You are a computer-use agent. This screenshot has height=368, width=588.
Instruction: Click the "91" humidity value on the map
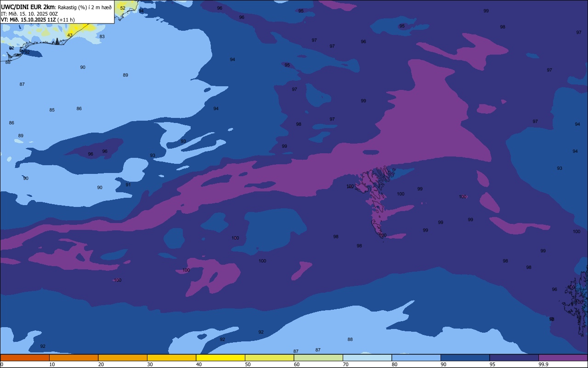[x=128, y=185]
